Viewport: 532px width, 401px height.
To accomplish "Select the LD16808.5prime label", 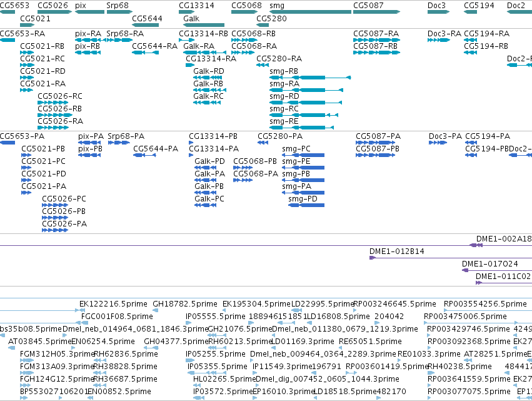I will [x=338, y=317].
